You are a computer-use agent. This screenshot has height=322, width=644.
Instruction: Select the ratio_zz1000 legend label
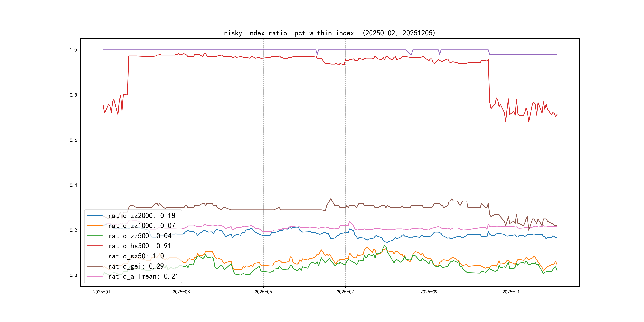[142, 226]
